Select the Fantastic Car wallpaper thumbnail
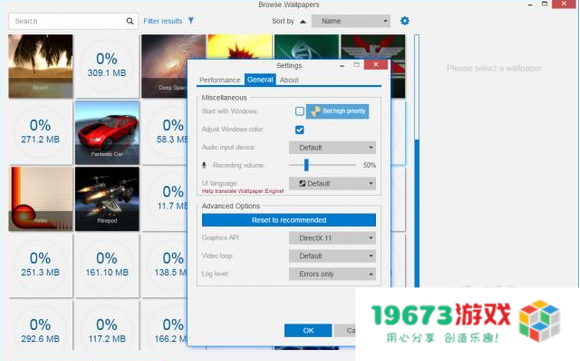The image size is (580, 361). 107,133
